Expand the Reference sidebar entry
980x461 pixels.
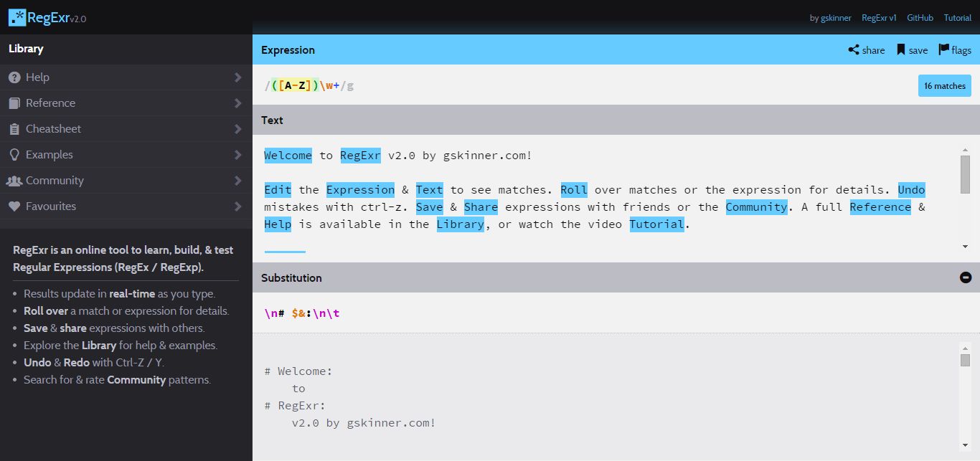coord(238,103)
